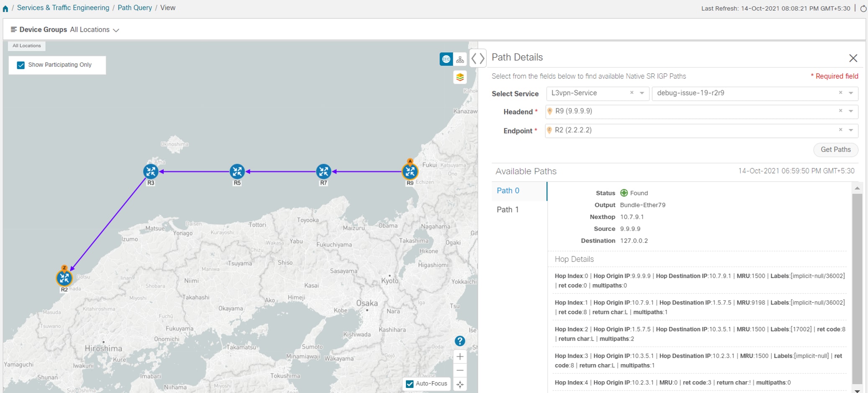Viewport: 868px width, 393px height.
Task: Click the Nexthop value 10.7.9.1
Action: [632, 217]
